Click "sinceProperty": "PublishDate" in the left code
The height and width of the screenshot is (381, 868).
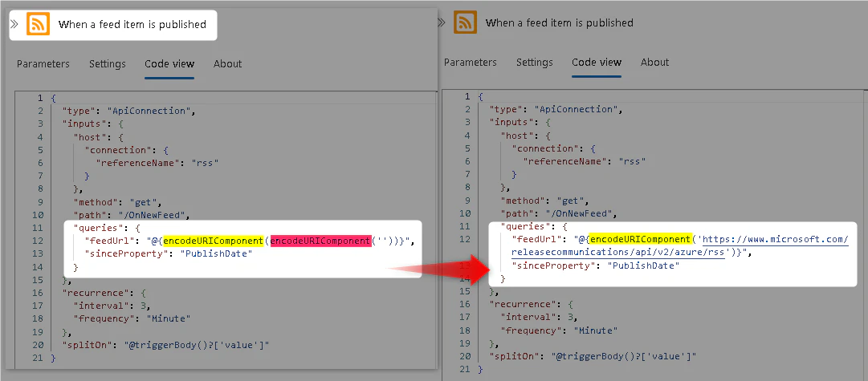169,253
